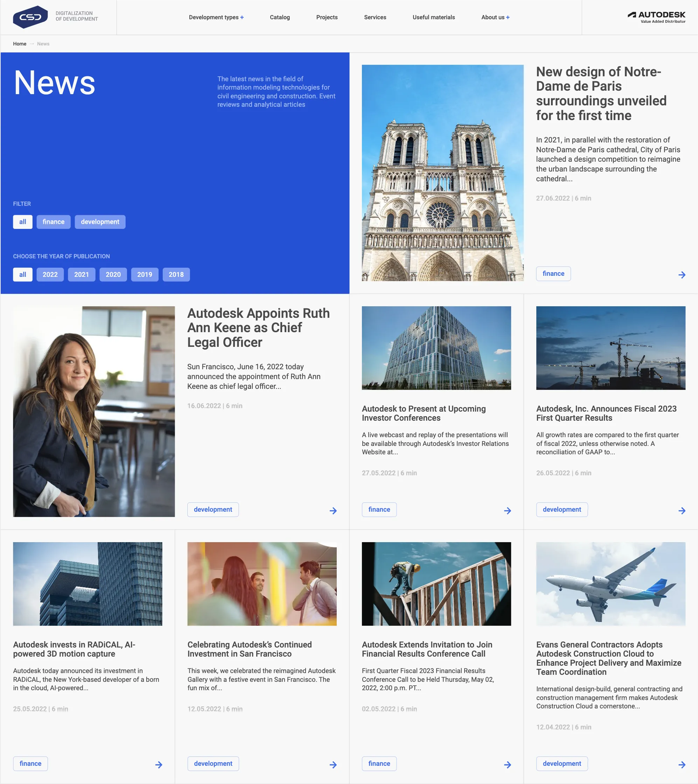The height and width of the screenshot is (784, 698).
Task: Click the 'News' breadcrumb text
Action: pos(43,44)
